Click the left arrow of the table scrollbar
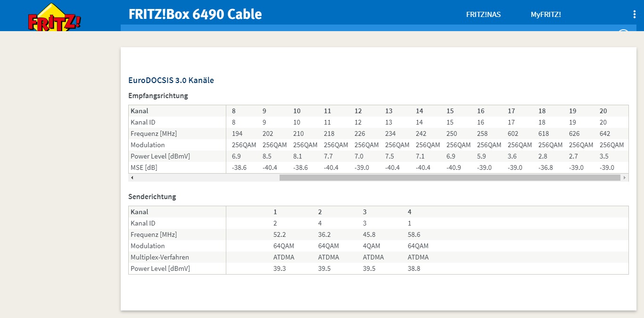The image size is (644, 318). [132, 178]
